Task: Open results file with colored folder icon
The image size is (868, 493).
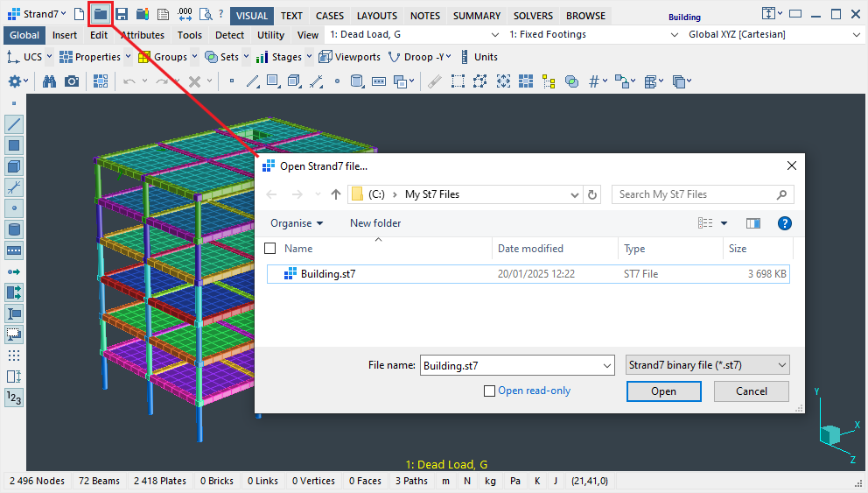Action: (x=143, y=14)
